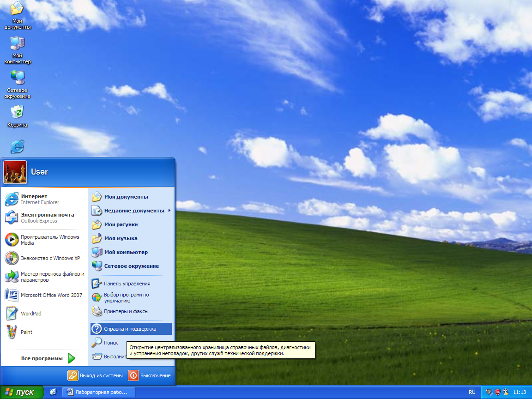The image size is (532, 399).
Task: Open Интернет Internet Explorer in Start menu
Action: pyautogui.click(x=44, y=199)
